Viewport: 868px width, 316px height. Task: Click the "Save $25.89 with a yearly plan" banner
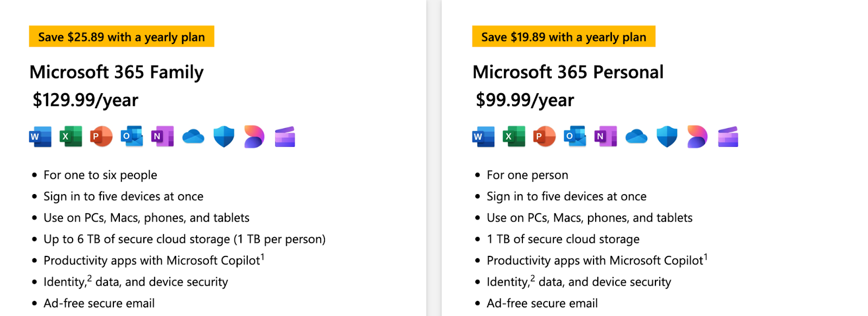122,37
